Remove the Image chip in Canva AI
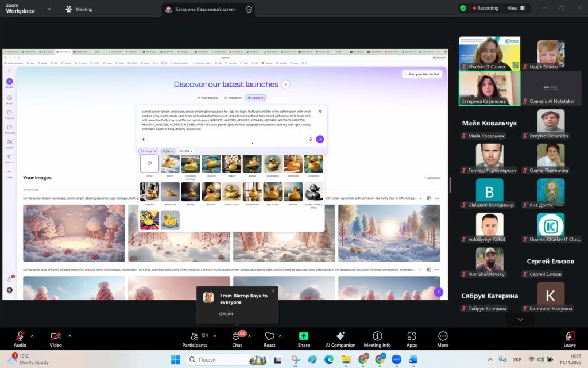 coord(156,151)
